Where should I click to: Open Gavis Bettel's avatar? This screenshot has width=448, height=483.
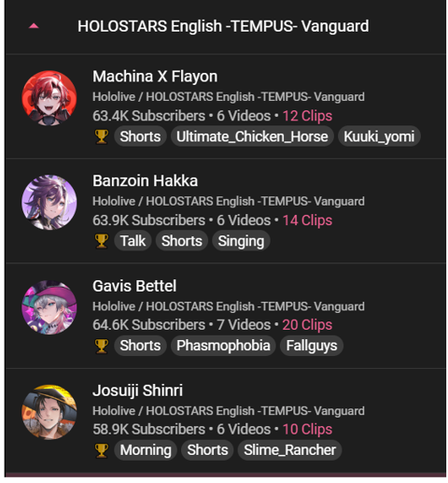(49, 307)
